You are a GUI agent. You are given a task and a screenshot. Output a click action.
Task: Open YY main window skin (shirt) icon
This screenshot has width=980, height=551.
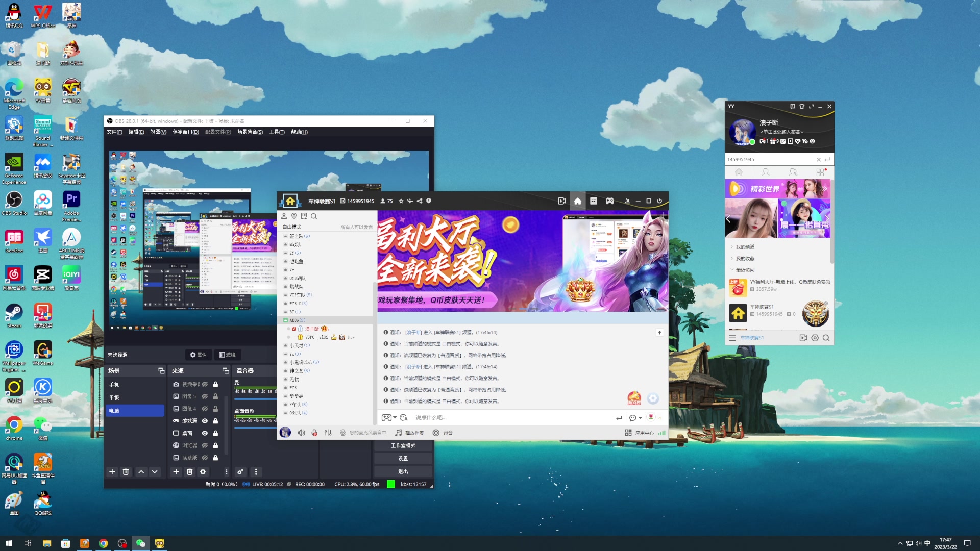802,107
